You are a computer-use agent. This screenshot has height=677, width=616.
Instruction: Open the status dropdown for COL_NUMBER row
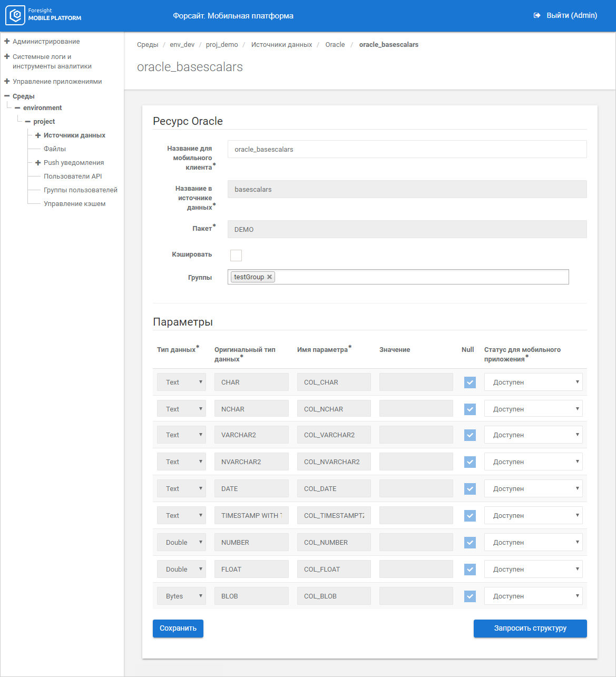tap(533, 543)
